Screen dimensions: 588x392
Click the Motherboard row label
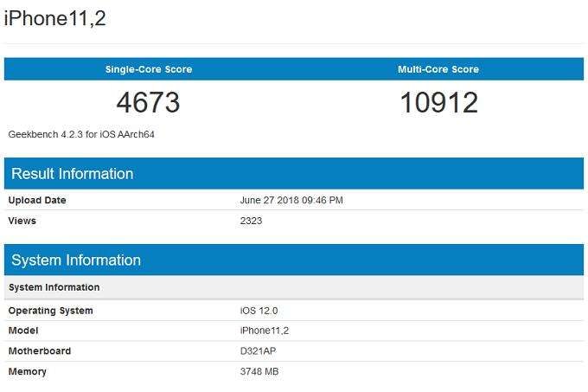coord(40,351)
